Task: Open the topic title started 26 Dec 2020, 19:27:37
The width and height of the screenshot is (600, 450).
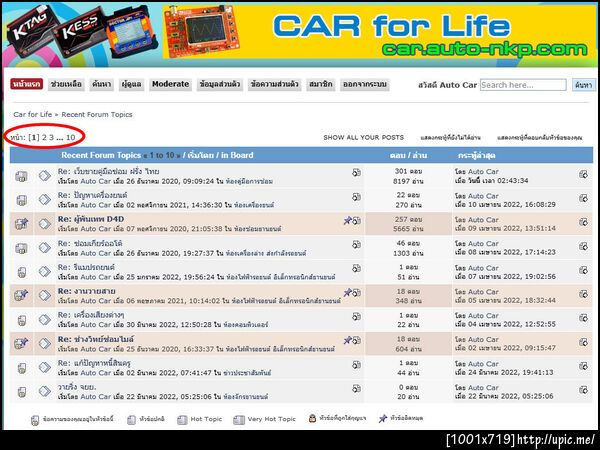Action: 90,243
